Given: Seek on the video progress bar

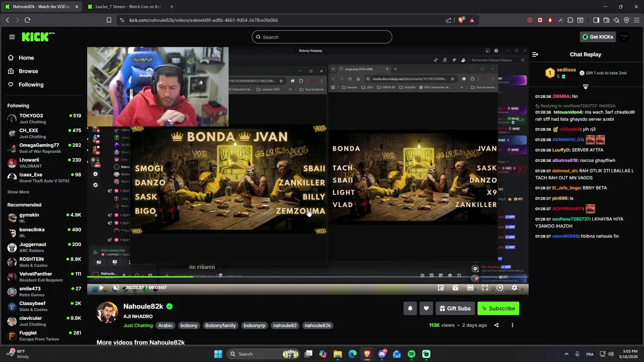Looking at the screenshot, I should pyautogui.click(x=307, y=277).
